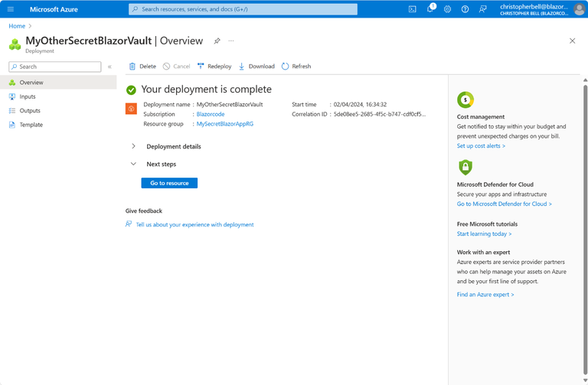Open portal settings gear

click(x=448, y=9)
